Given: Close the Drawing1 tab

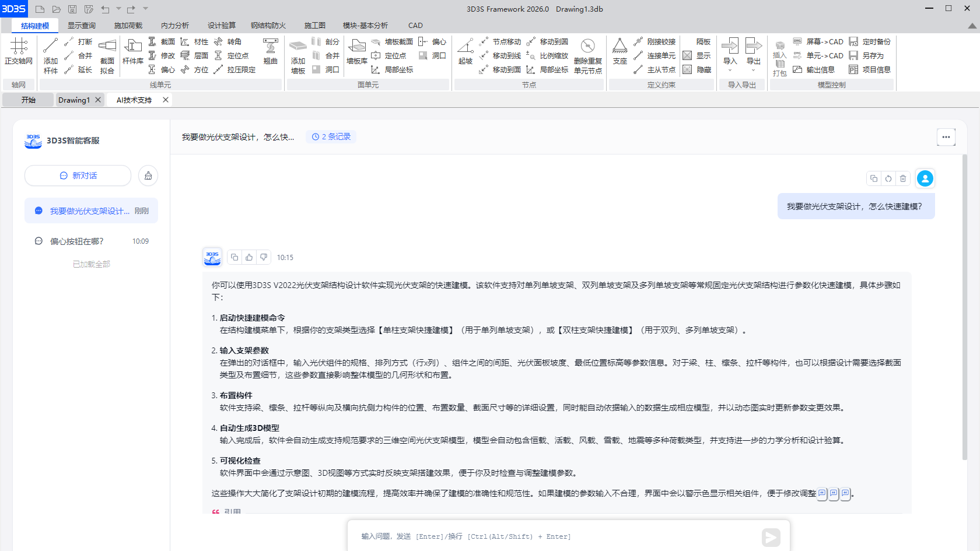Looking at the screenshot, I should [x=98, y=100].
